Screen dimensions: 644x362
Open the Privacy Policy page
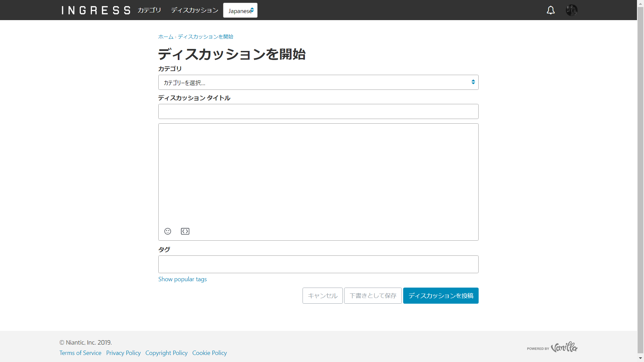coord(123,353)
